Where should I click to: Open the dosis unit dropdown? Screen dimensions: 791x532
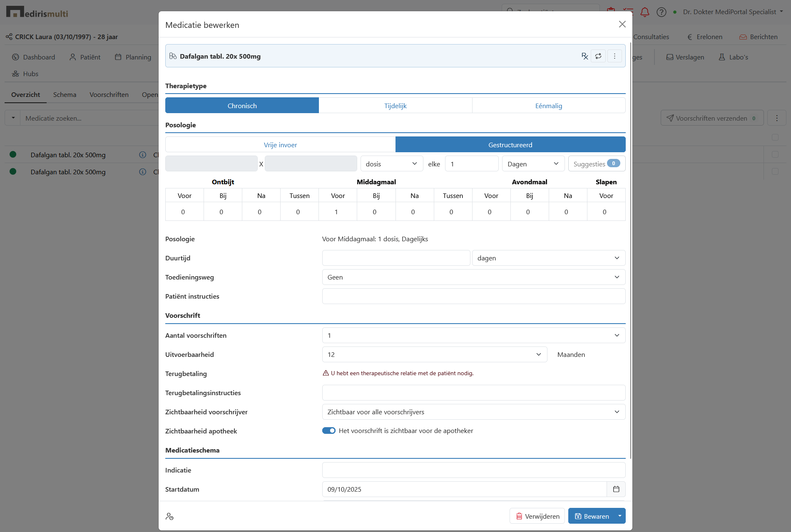point(391,164)
